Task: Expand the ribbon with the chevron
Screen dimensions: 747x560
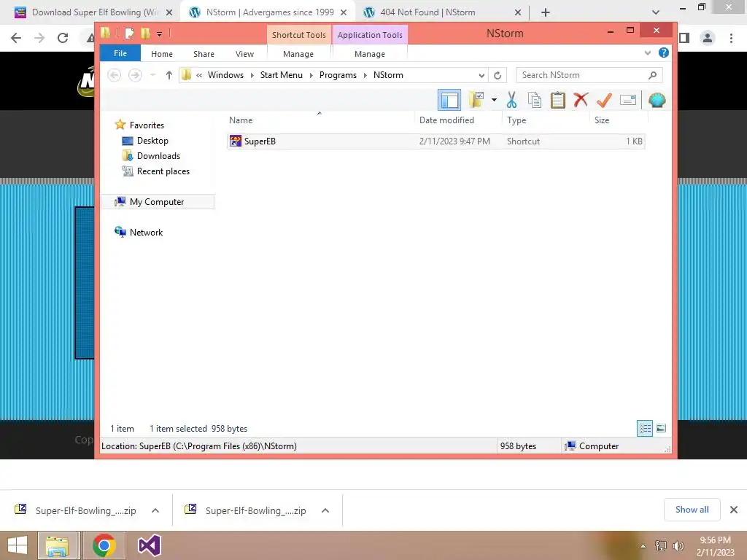Action: coord(648,52)
